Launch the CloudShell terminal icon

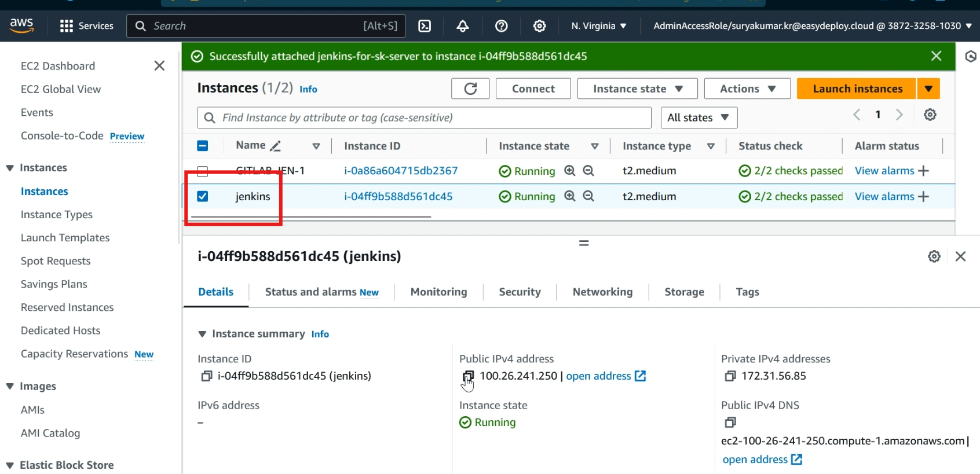point(425,26)
